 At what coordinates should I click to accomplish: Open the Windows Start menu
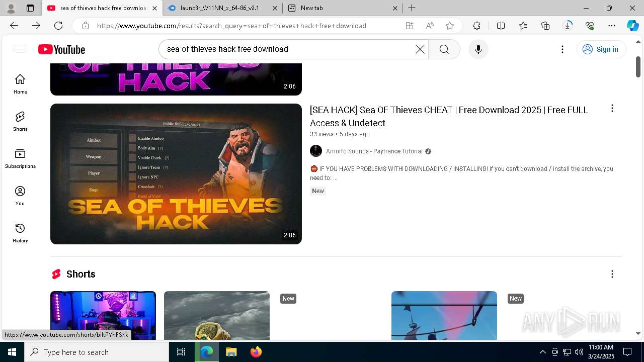12,352
